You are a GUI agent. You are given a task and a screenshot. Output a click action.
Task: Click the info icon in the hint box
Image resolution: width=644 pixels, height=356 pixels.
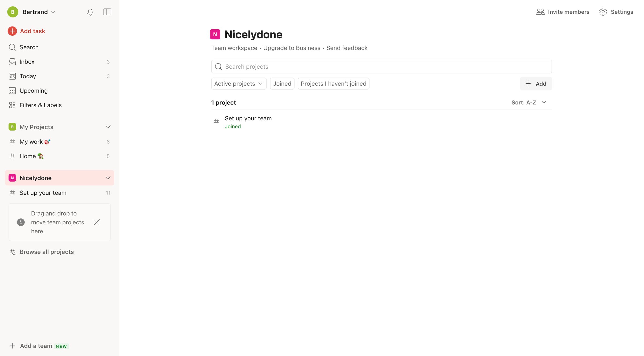click(21, 222)
